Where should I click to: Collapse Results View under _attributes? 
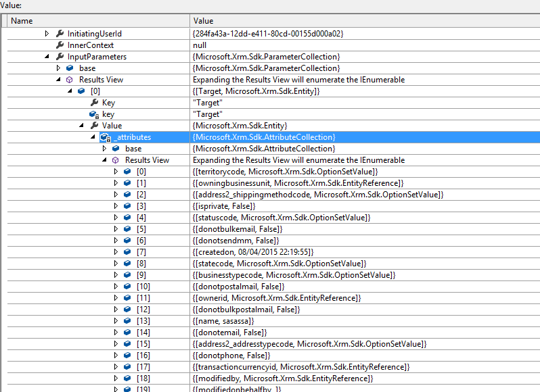pos(104,160)
